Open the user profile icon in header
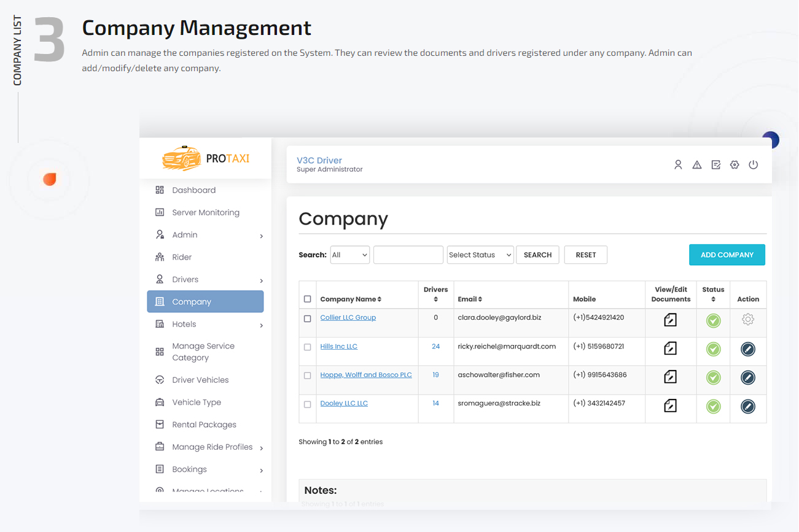 (x=678, y=164)
